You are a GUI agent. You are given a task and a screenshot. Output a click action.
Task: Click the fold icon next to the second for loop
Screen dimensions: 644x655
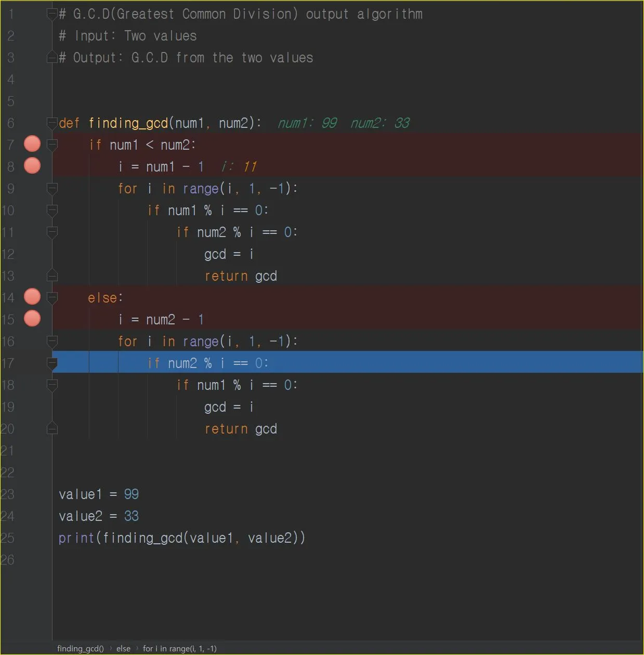click(52, 342)
